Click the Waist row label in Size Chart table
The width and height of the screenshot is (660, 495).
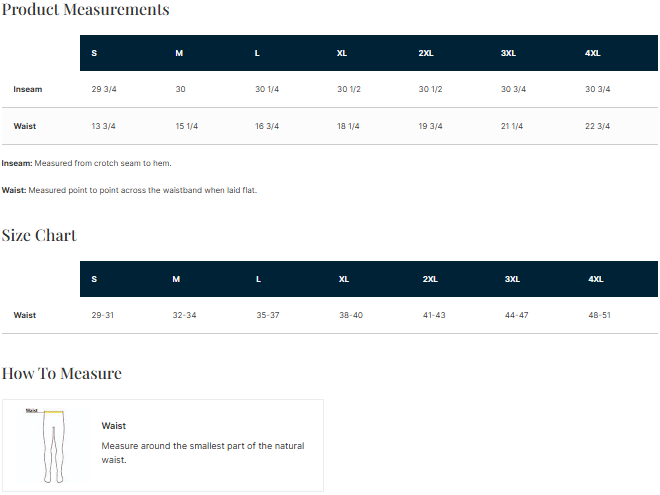click(25, 315)
